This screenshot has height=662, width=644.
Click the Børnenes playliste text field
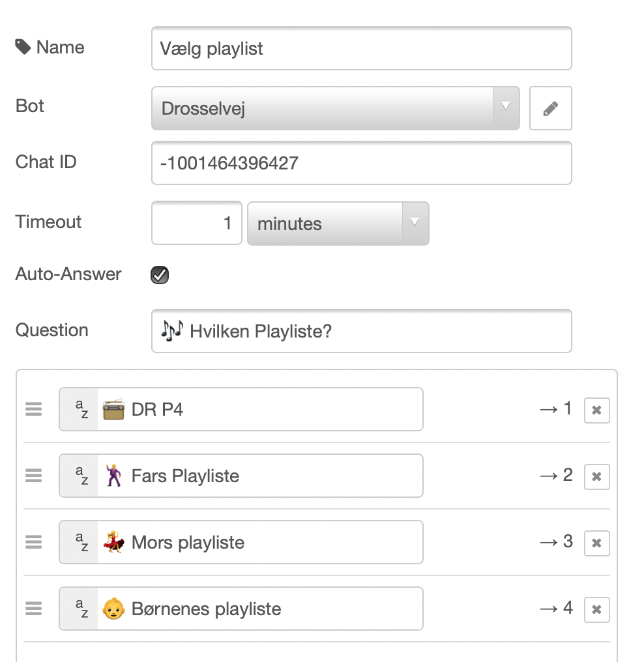tap(260, 609)
